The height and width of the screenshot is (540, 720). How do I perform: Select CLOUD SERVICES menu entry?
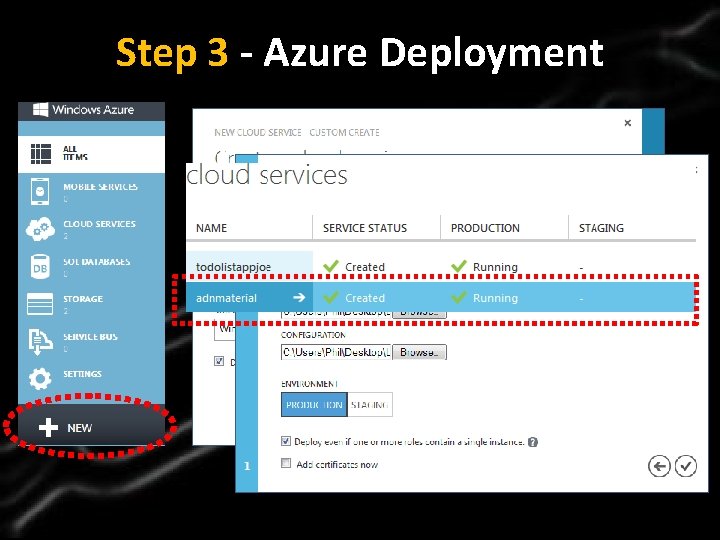pos(91,229)
